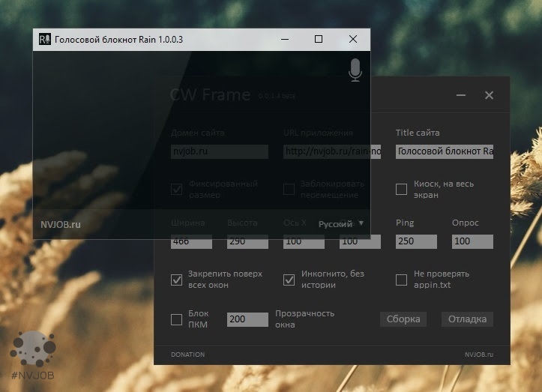542x392 pixels.
Task: Toggle Киоск, на весь экран checkbox
Action: [x=401, y=189]
